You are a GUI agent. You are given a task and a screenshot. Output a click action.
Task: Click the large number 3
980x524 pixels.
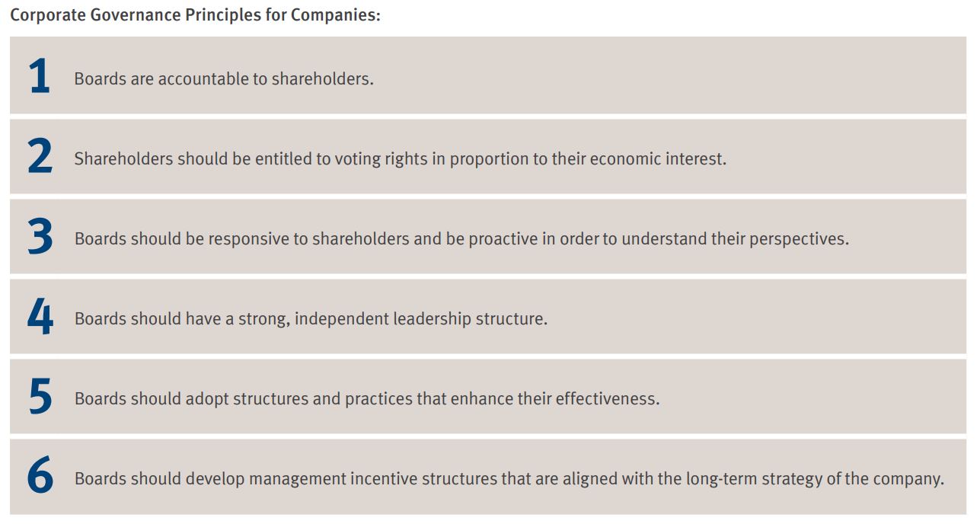(x=40, y=237)
